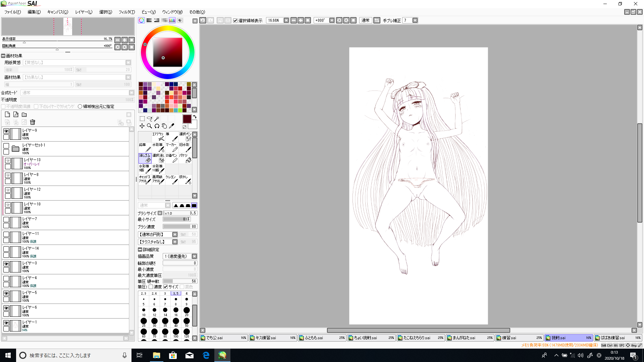Open フィルタ(T) menu
This screenshot has height=362, width=644.
click(x=127, y=12)
